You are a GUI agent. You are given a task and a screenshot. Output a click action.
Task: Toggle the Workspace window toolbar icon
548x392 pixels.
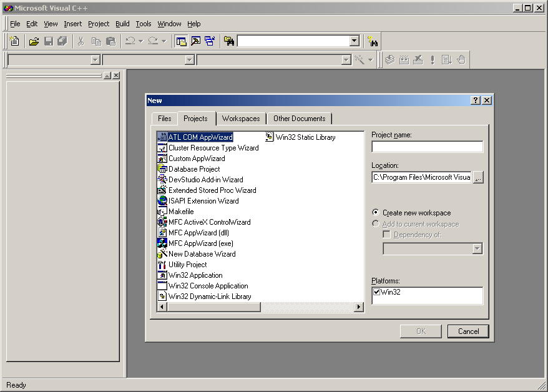pos(181,42)
